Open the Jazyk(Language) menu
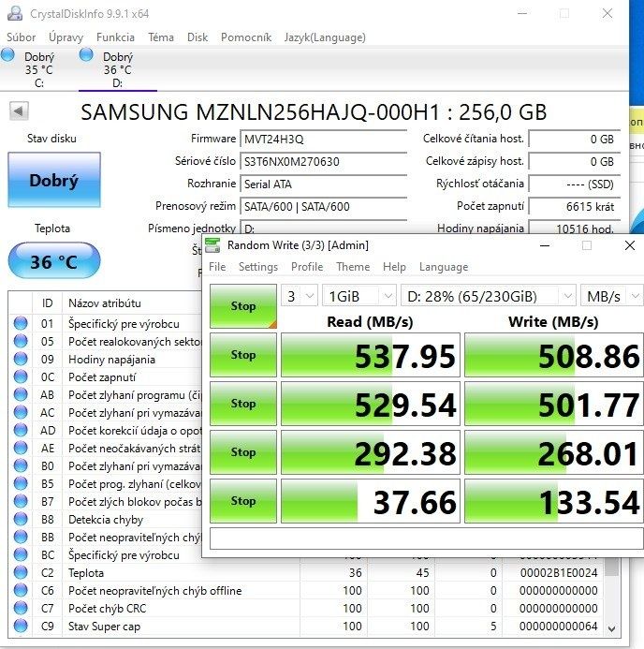The width and height of the screenshot is (644, 649). [325, 37]
